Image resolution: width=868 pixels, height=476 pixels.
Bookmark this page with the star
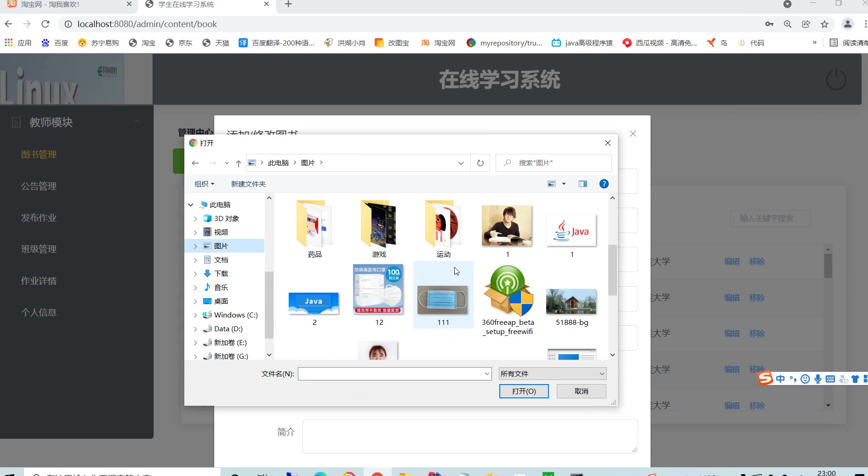coord(825,24)
